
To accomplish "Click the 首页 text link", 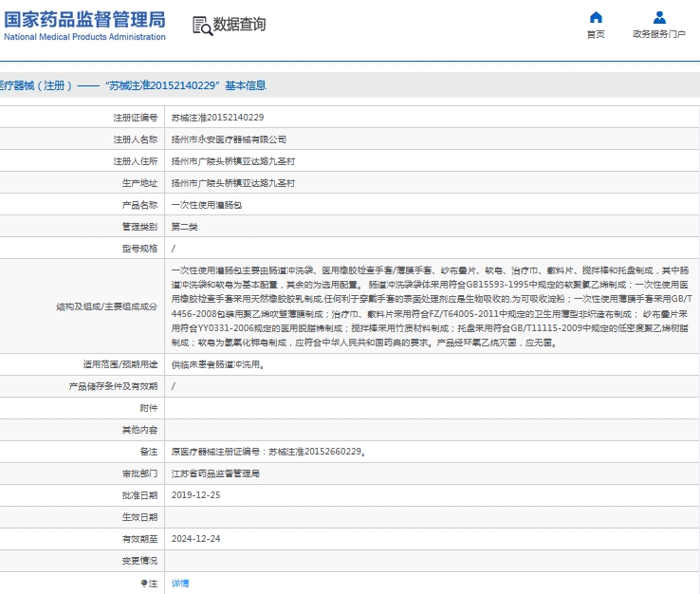I will (596, 34).
